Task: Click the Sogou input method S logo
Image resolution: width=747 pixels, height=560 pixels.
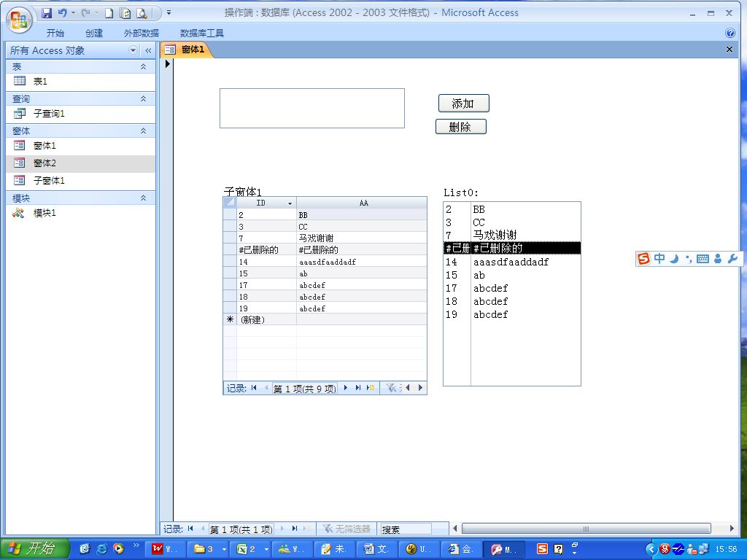Action: tap(643, 259)
